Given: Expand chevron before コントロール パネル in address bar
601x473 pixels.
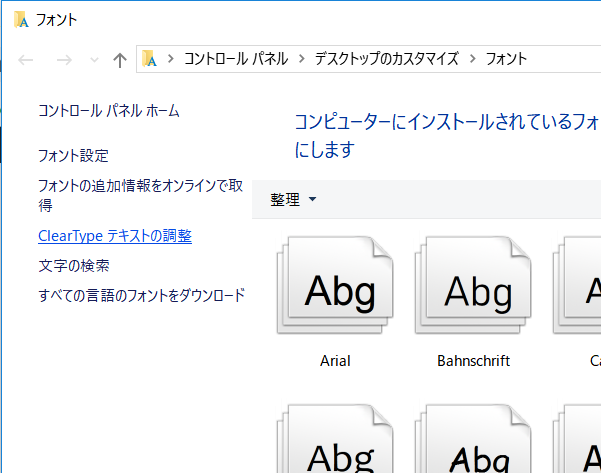Looking at the screenshot, I should [171, 59].
